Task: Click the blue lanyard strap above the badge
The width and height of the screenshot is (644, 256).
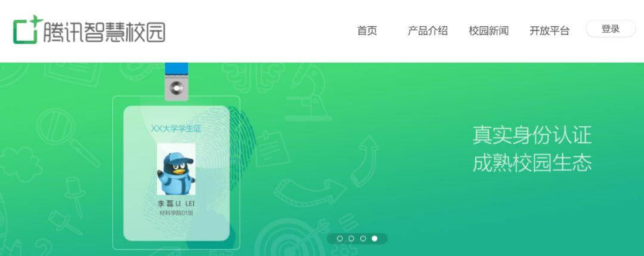Action: click(x=177, y=69)
